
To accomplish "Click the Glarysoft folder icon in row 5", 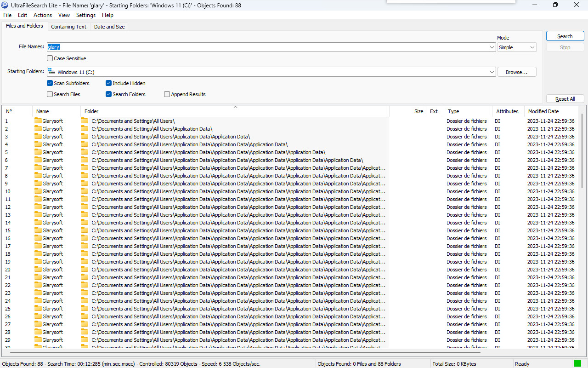I will point(38,152).
